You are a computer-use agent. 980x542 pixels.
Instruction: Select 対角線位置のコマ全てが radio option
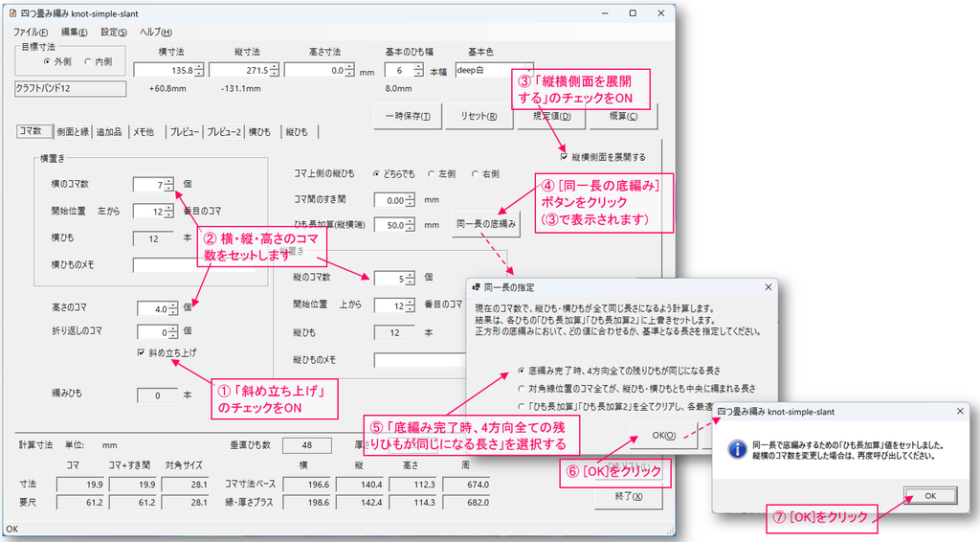click(522, 388)
